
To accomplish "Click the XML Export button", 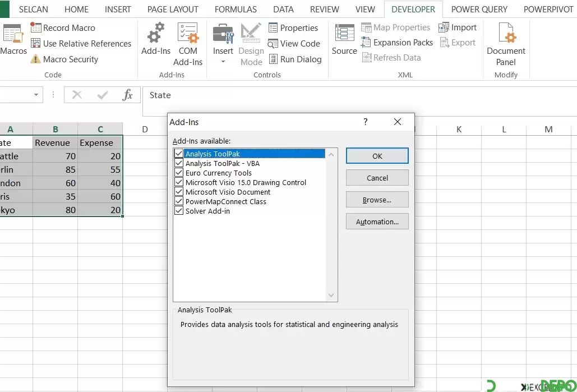I will tap(458, 43).
